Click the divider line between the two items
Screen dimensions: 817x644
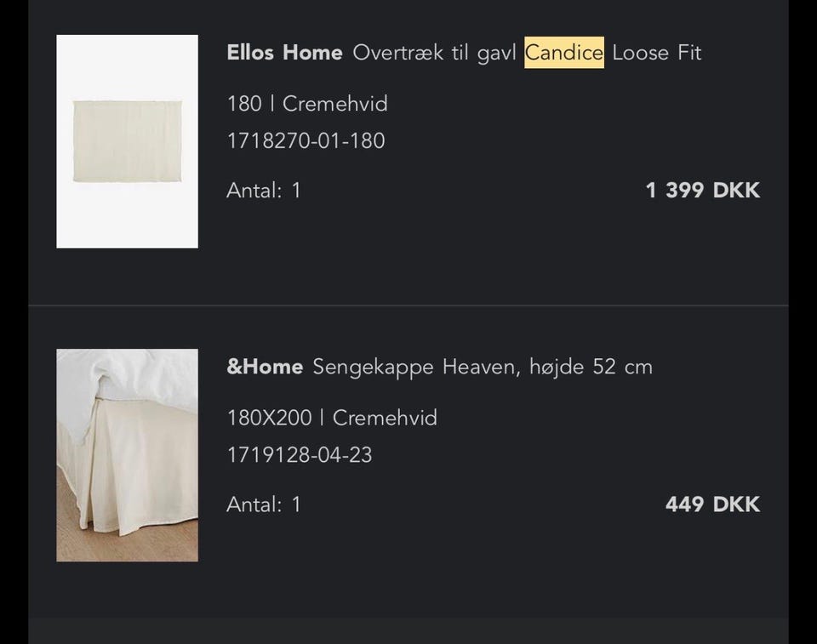tap(408, 305)
